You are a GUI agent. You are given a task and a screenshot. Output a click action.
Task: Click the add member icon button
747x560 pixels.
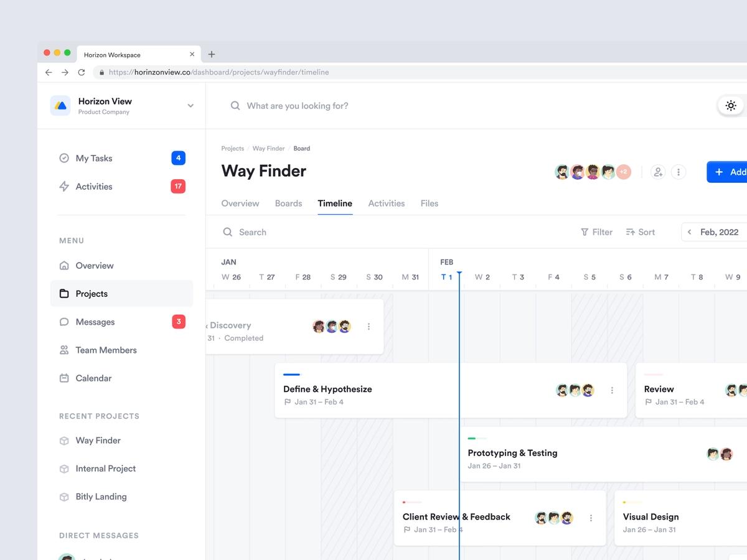click(658, 172)
